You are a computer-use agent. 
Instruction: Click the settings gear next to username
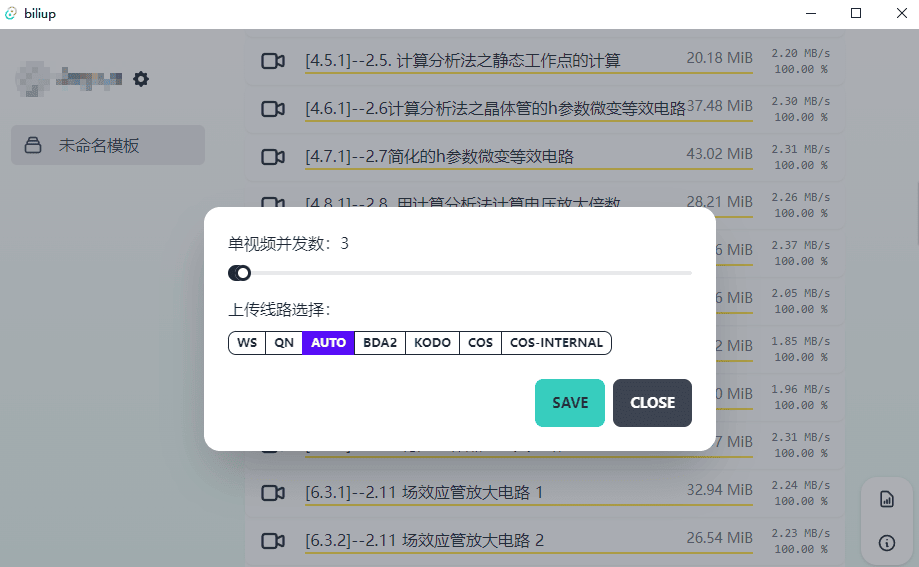[x=141, y=79]
